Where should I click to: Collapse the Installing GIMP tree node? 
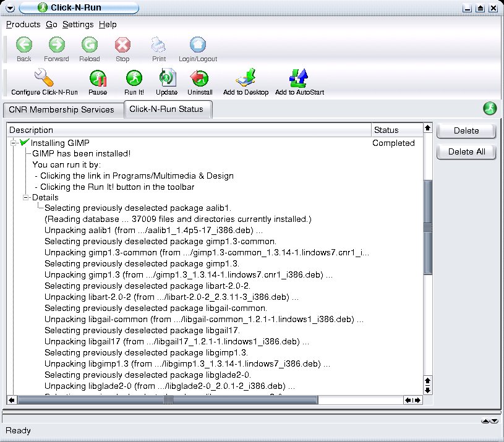pyautogui.click(x=13, y=143)
